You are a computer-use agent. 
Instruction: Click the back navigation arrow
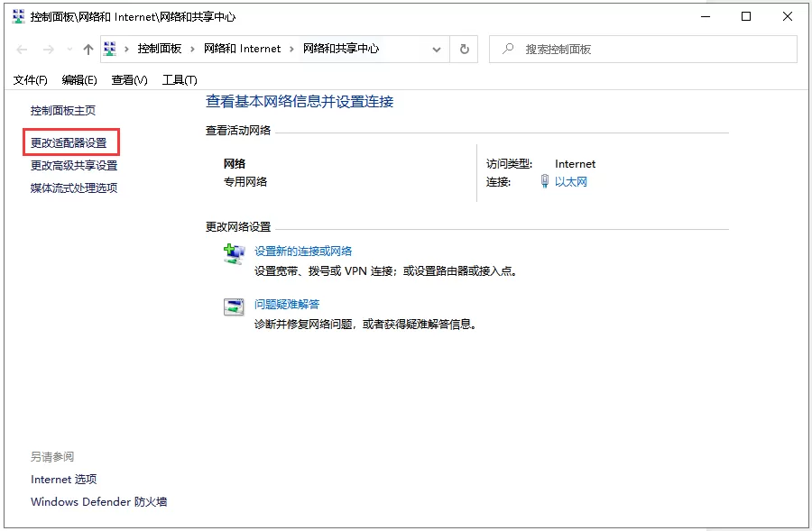point(22,49)
